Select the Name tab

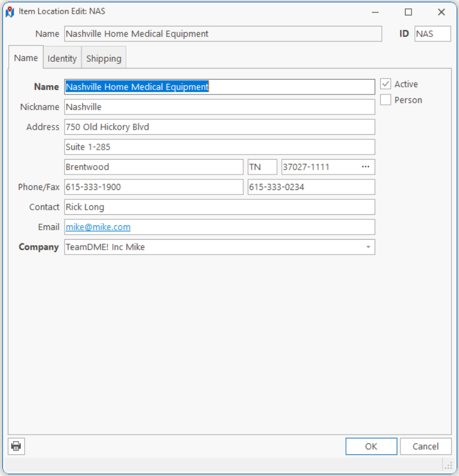[26, 58]
